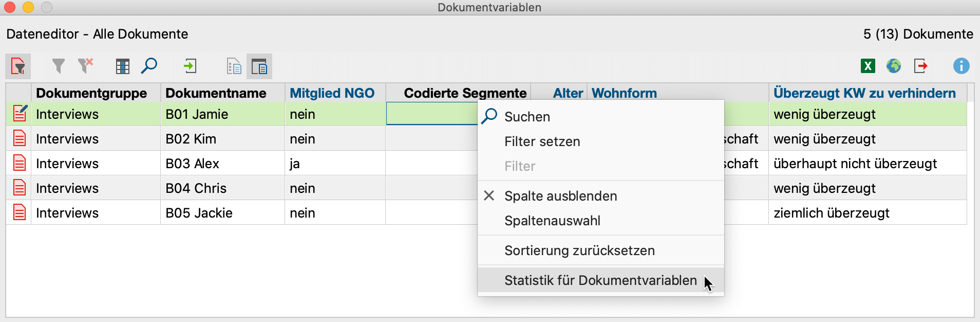The height and width of the screenshot is (322, 980).
Task: Close the Dokumentvariablen window with red button
Action: click(9, 7)
